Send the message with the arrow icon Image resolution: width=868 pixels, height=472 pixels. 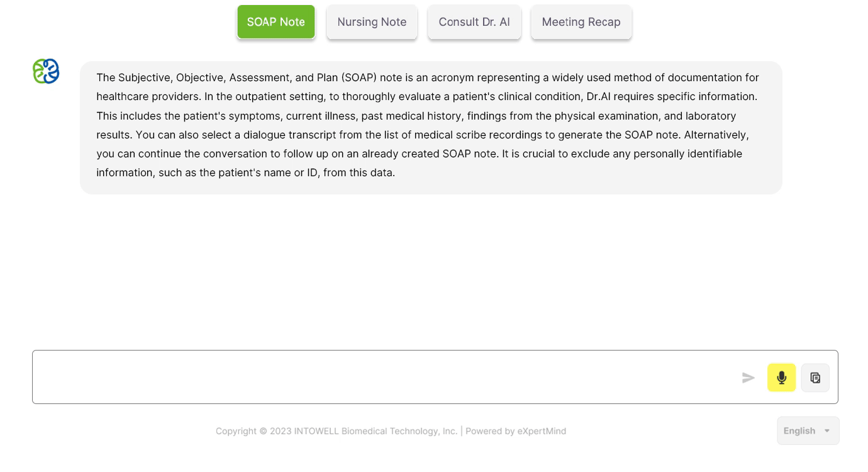point(748,378)
